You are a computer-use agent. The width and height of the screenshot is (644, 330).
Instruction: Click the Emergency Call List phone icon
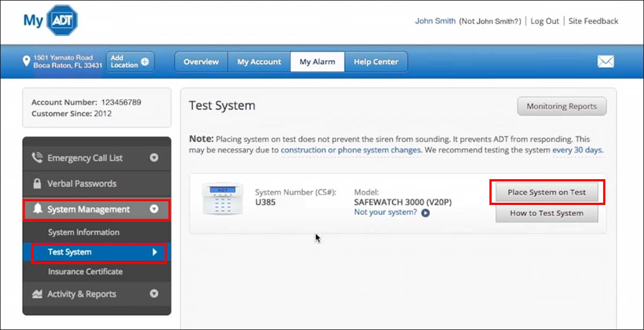pos(37,158)
